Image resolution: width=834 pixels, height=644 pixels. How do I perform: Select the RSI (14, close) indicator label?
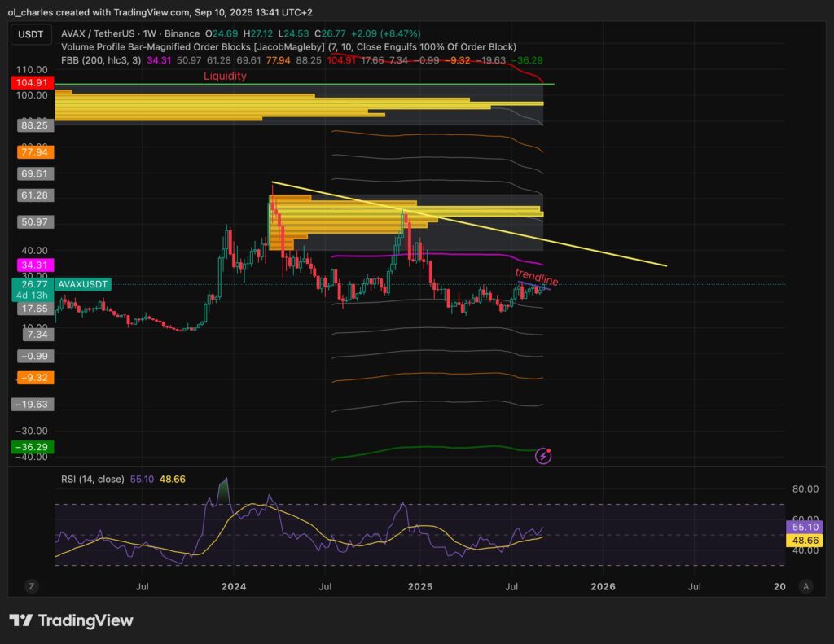[x=92, y=479]
